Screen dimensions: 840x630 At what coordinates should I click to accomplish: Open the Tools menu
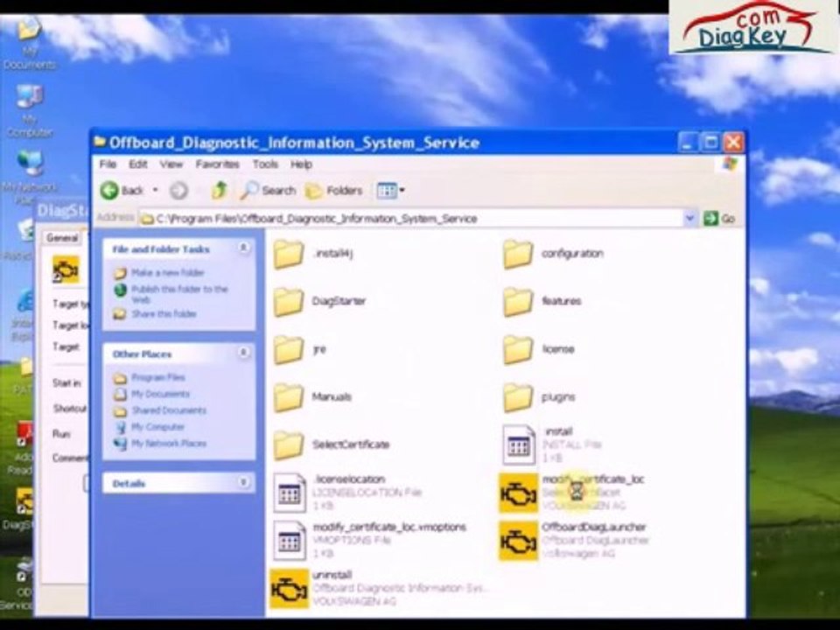(265, 164)
